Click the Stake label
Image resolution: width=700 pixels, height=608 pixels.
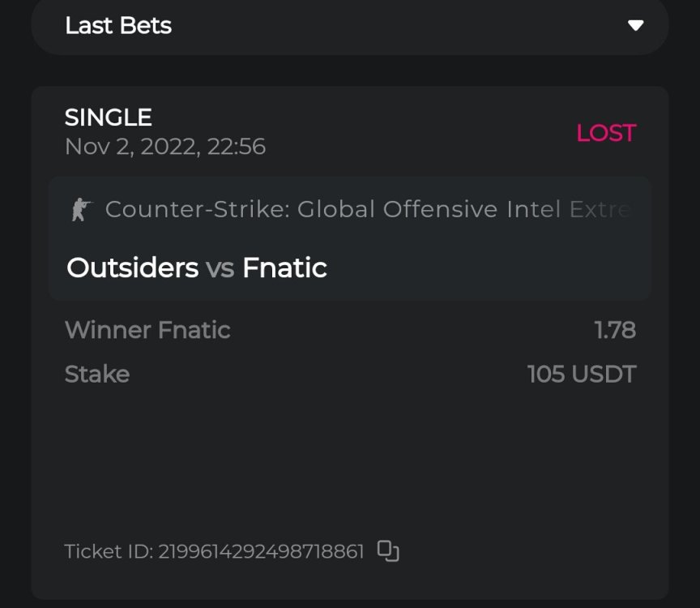(x=97, y=374)
